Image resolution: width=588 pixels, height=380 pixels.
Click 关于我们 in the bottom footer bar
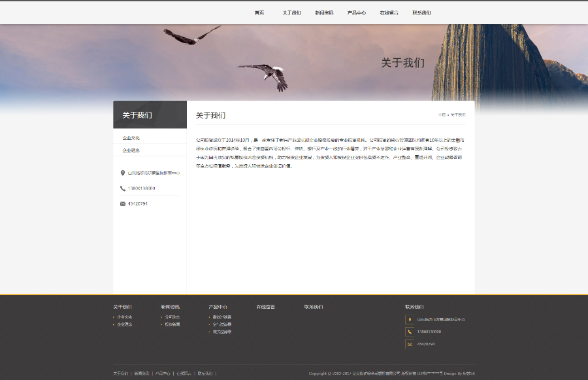[121, 373]
